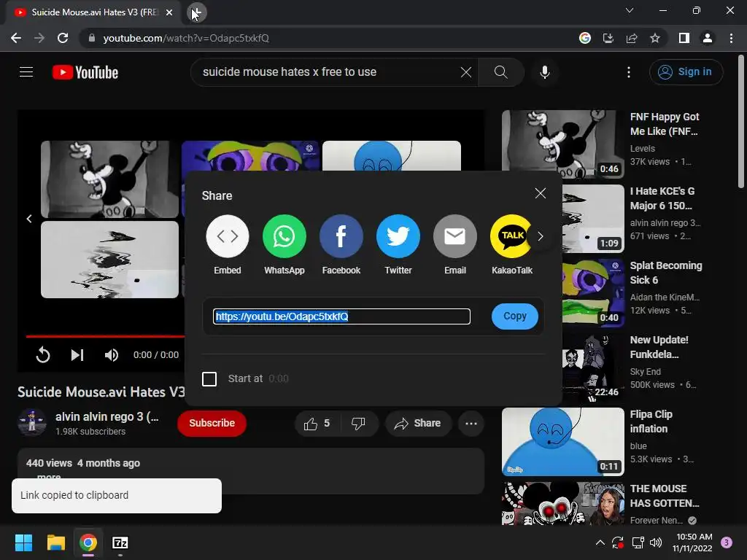Viewport: 747px width, 560px height.
Task: Copy the short video link
Action: (x=515, y=316)
